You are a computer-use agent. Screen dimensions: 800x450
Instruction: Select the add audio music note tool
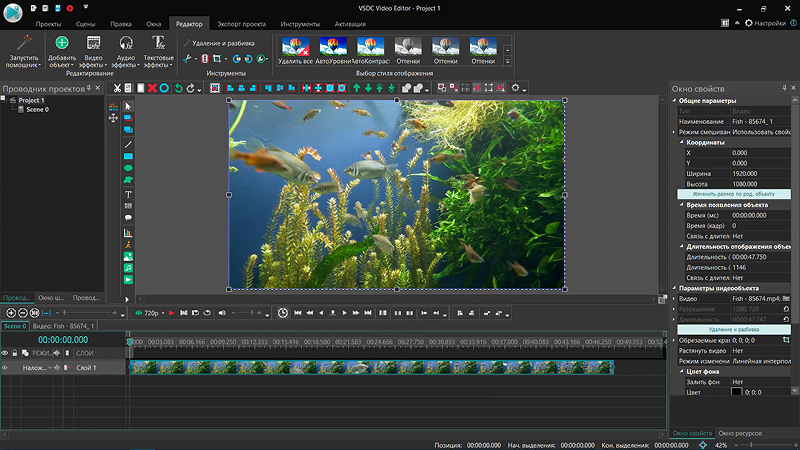[x=128, y=268]
